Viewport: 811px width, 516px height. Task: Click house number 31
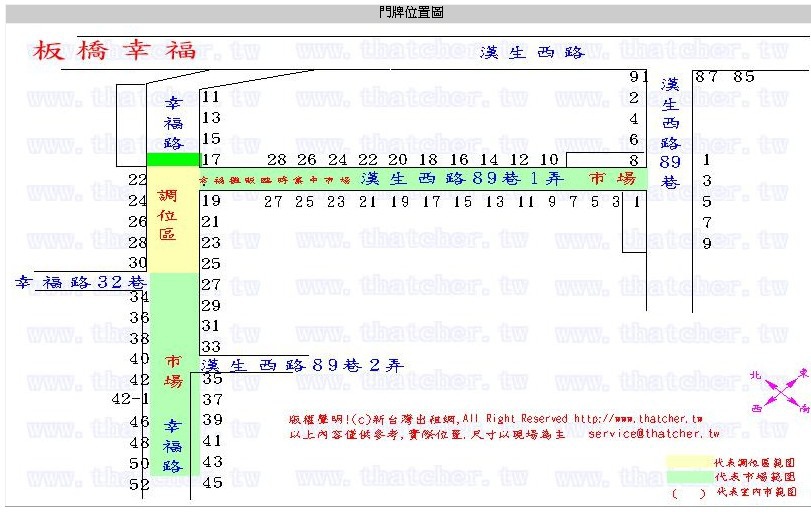(x=211, y=326)
